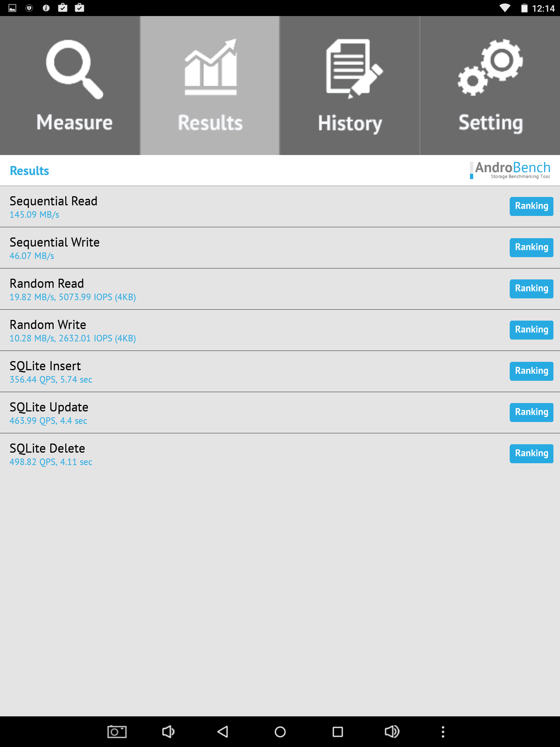This screenshot has height=747, width=560.
Task: Open Ranking for SQLite Update
Action: point(531,413)
